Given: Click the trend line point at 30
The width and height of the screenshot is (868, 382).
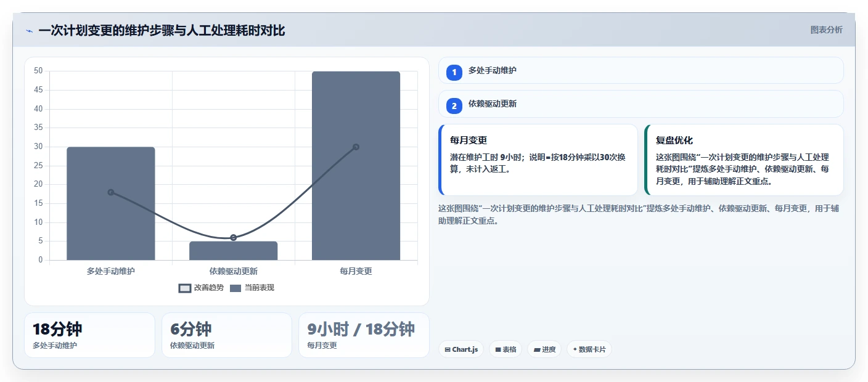Looking at the screenshot, I should tap(356, 147).
